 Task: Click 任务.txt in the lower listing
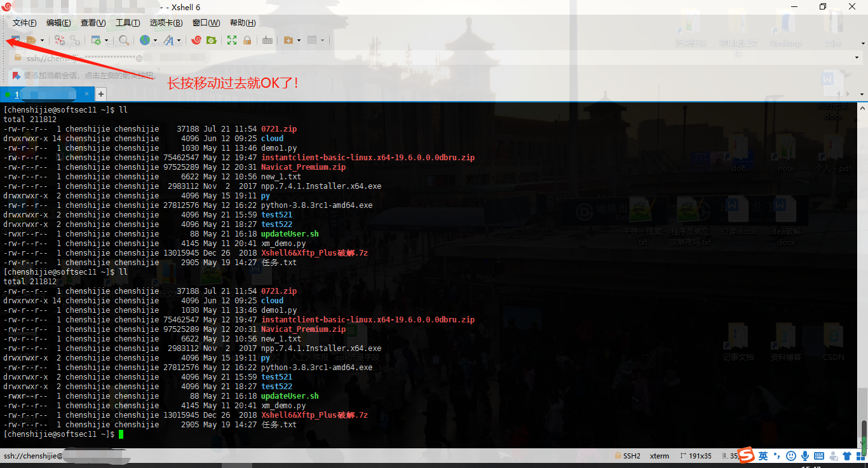[x=279, y=425]
